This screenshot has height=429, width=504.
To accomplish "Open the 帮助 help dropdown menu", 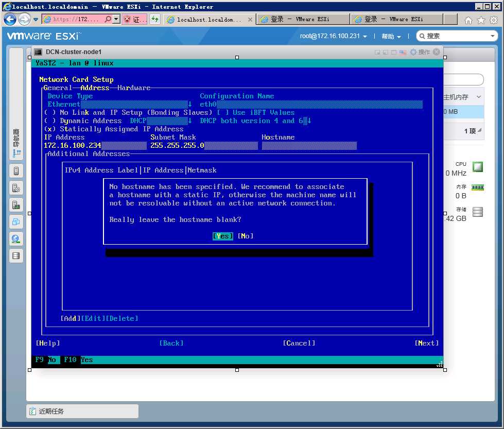I will coord(391,37).
